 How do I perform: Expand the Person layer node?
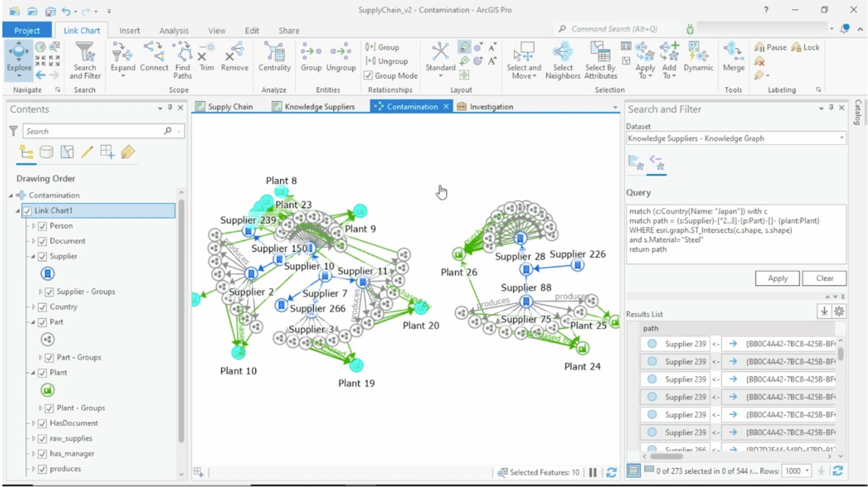tap(34, 226)
